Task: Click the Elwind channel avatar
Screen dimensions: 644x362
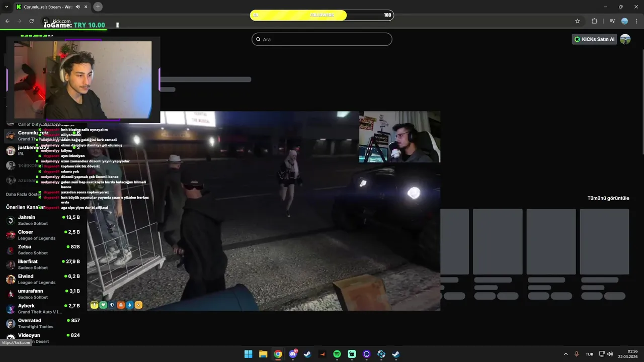Action: point(11,279)
